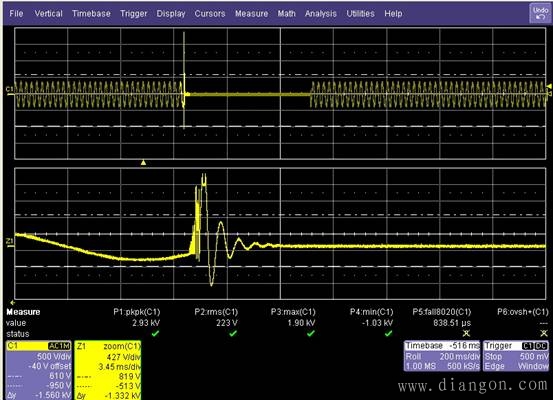Open the Trigger menu
Screen dimensions: 553x400
click(133, 13)
